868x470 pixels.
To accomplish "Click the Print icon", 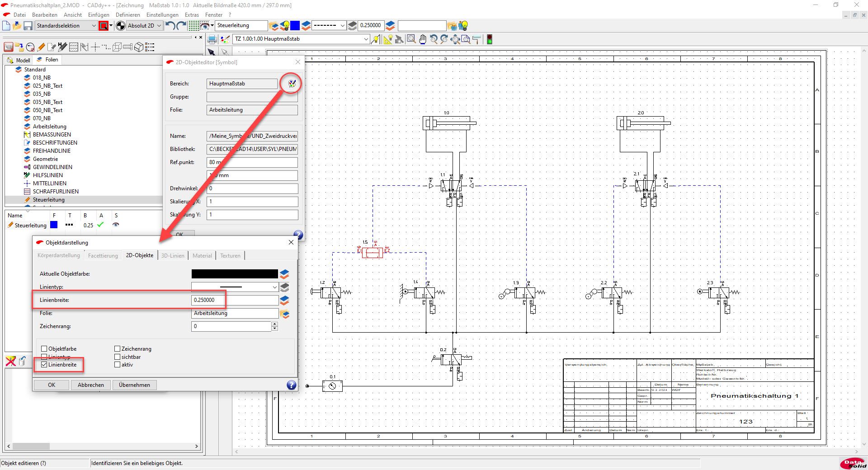I will [x=212, y=39].
